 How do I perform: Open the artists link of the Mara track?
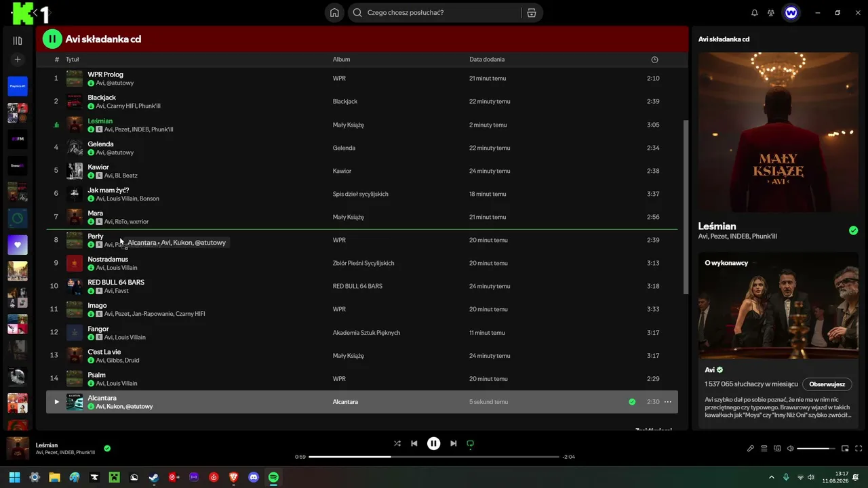coord(126,222)
